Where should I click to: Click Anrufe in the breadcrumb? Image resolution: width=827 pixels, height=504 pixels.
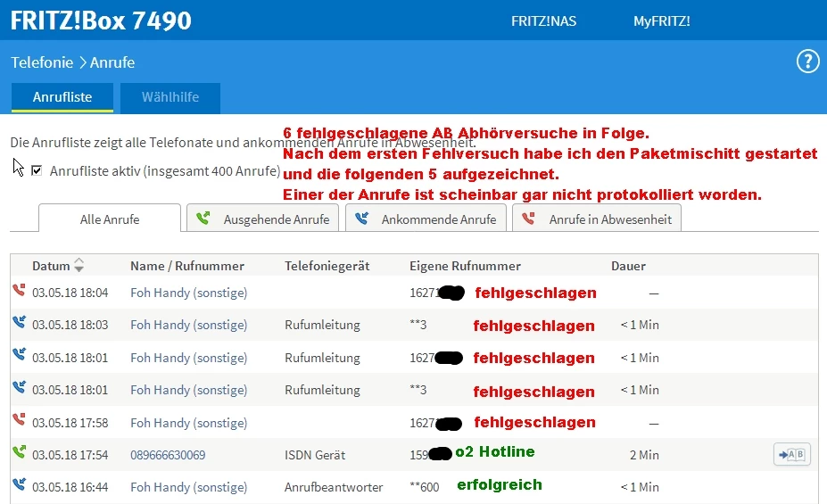[x=112, y=62]
